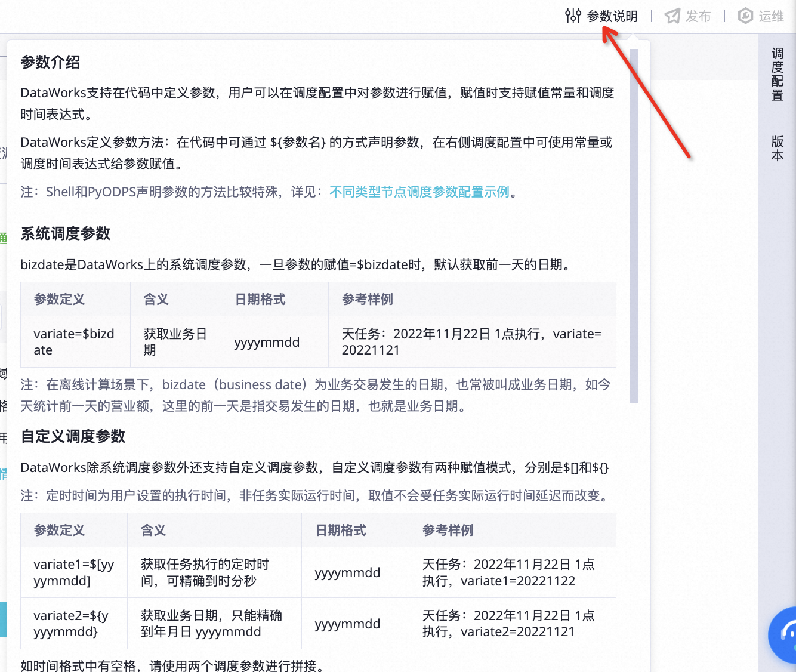Open 不同类型节点调度参数配置示例 link
The image size is (796, 672).
419,192
